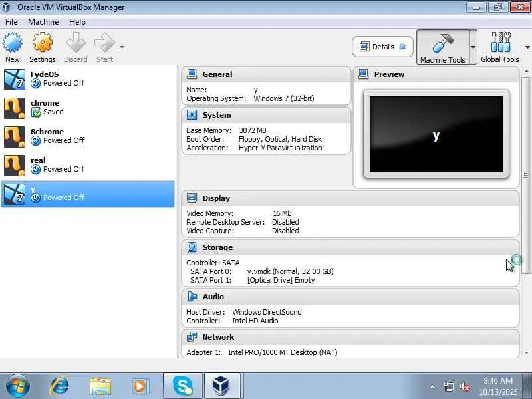Switch to Skype in the taskbar
The image size is (532, 399).
tap(183, 386)
